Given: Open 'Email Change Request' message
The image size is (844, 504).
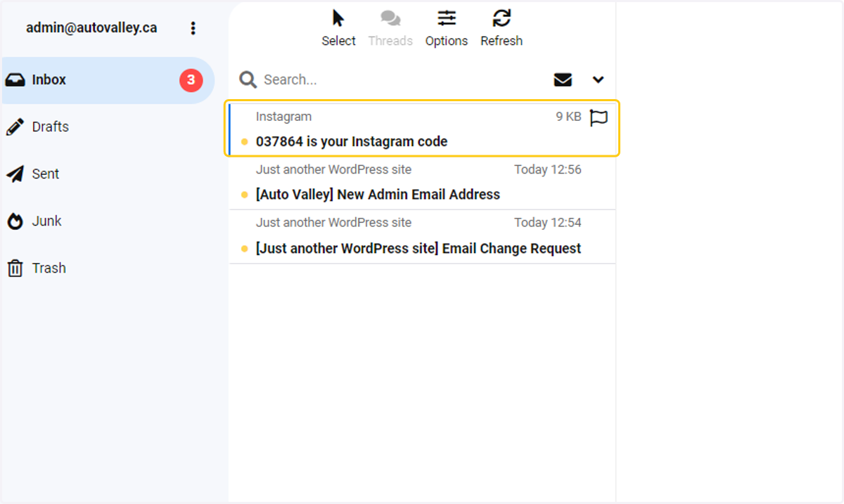Looking at the screenshot, I should point(418,248).
